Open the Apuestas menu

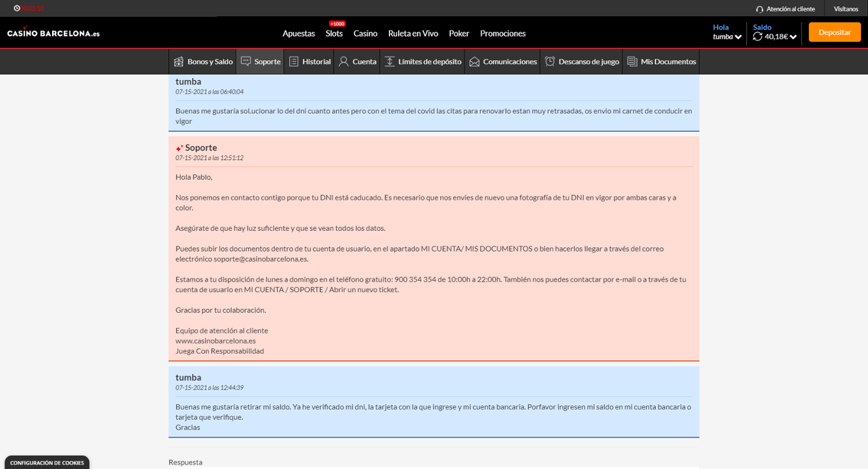point(299,34)
